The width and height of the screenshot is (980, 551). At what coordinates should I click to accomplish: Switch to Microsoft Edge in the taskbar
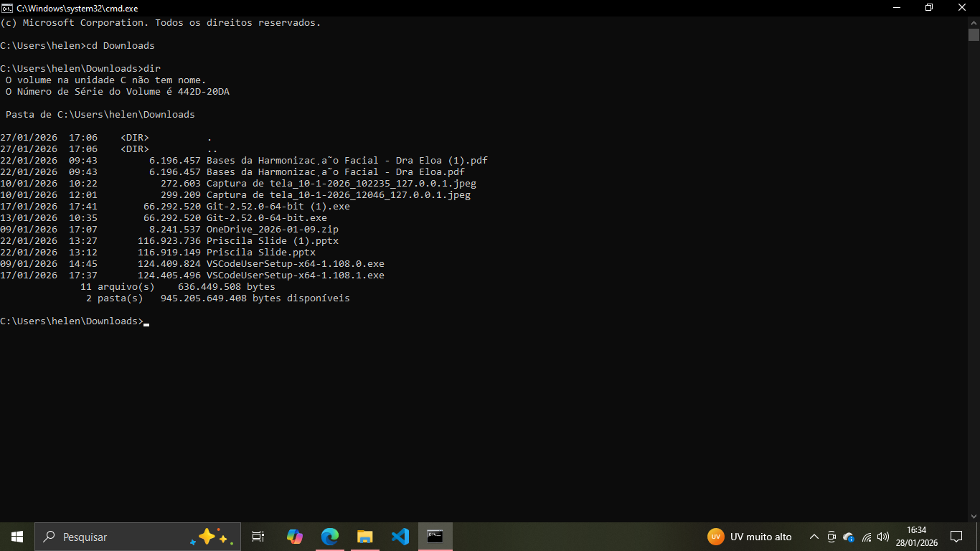point(329,537)
